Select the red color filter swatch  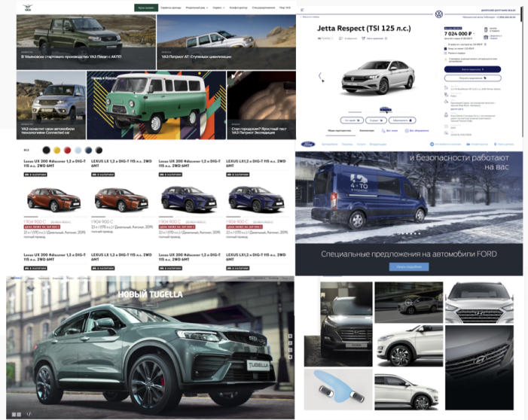pos(68,150)
